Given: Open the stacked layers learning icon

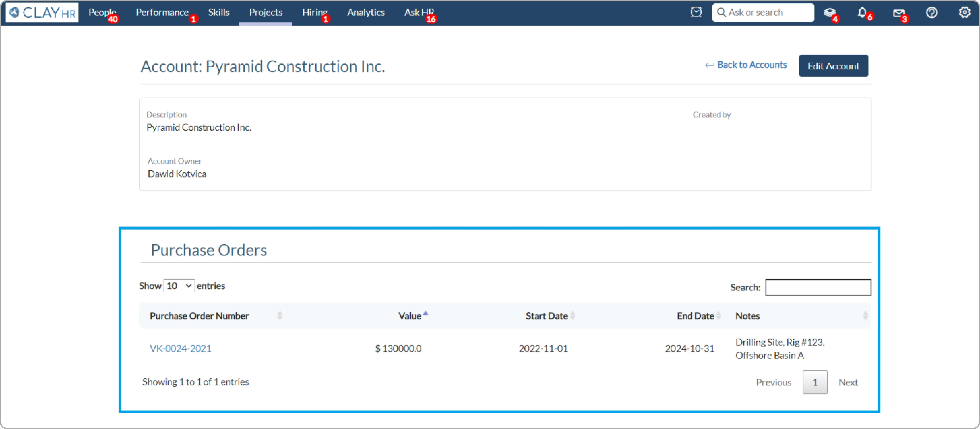Looking at the screenshot, I should click(x=829, y=13).
